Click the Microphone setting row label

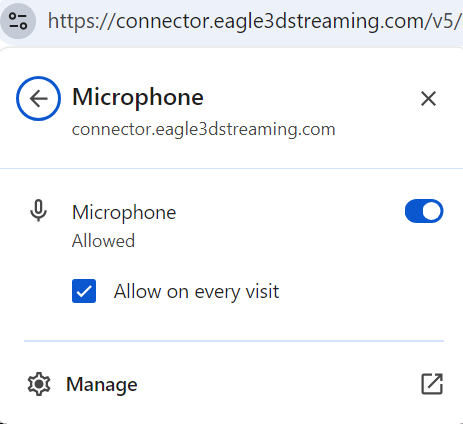point(124,213)
